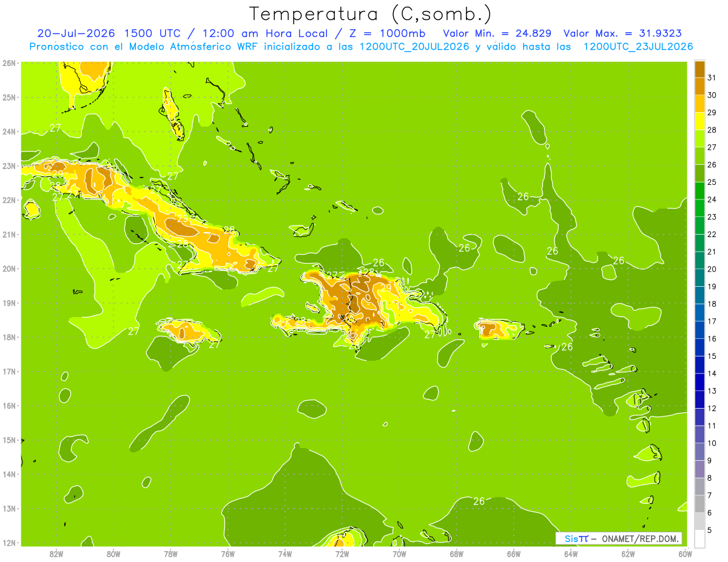Click the '72W' longitude axis label

342,554
